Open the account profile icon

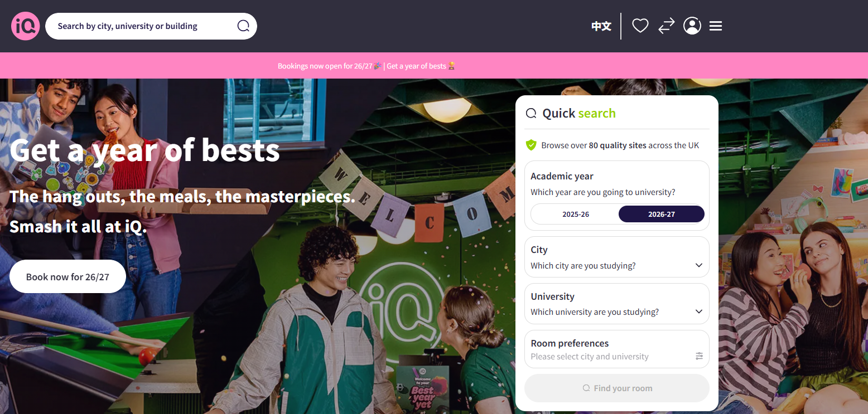(692, 26)
